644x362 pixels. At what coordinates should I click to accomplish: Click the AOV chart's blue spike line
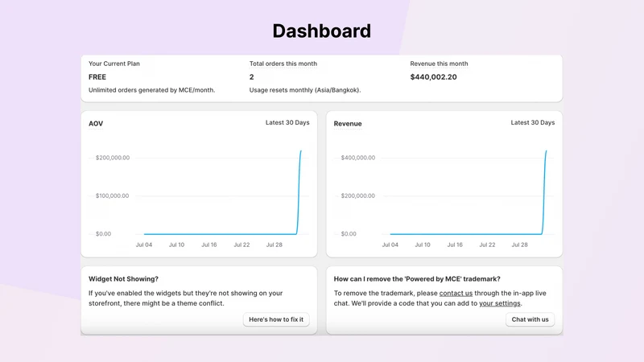pos(299,193)
